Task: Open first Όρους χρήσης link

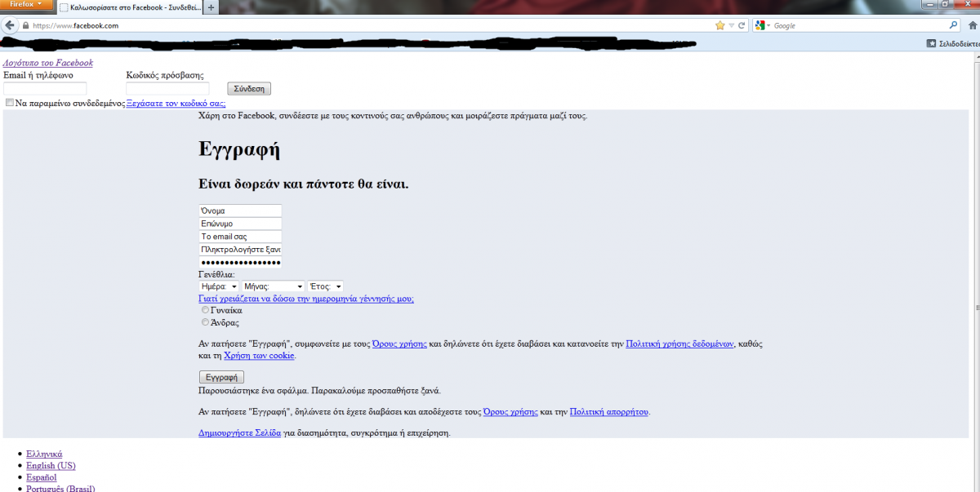Action: (399, 344)
